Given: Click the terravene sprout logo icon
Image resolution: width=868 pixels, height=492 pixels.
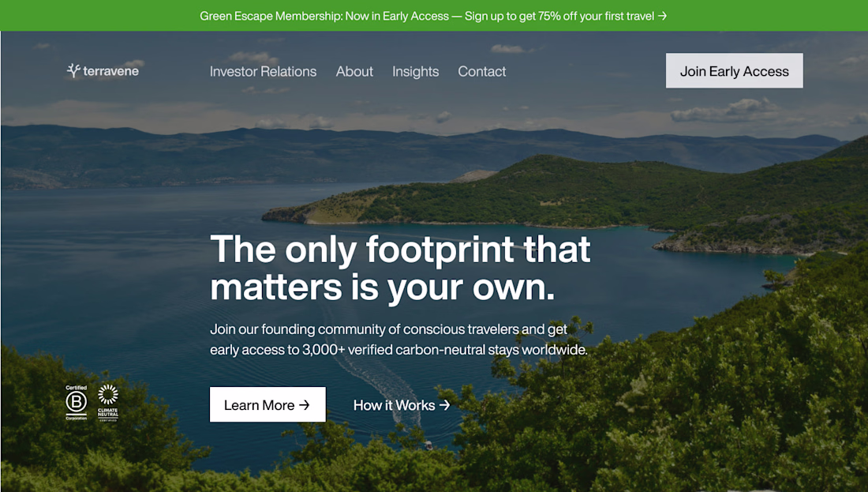Looking at the screenshot, I should click(73, 70).
